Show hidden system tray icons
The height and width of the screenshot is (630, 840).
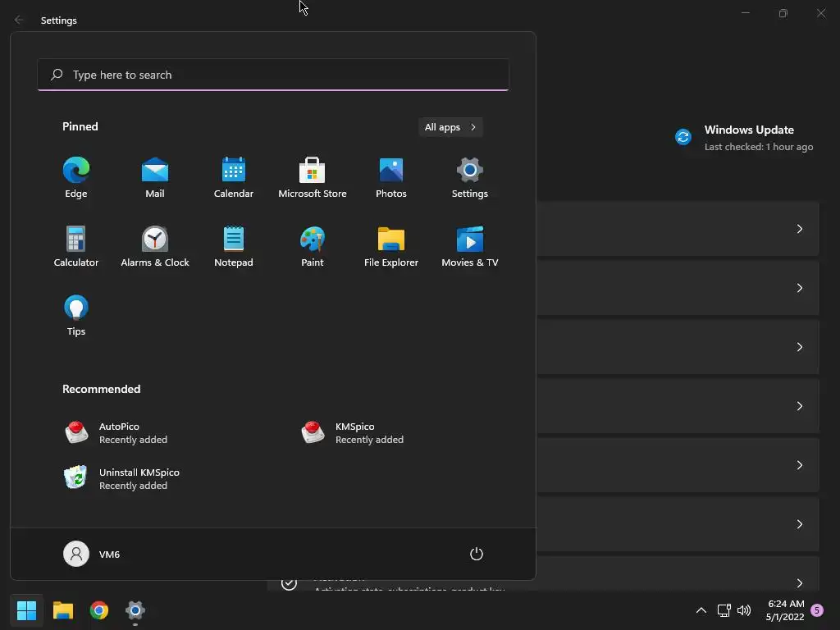coord(701,610)
